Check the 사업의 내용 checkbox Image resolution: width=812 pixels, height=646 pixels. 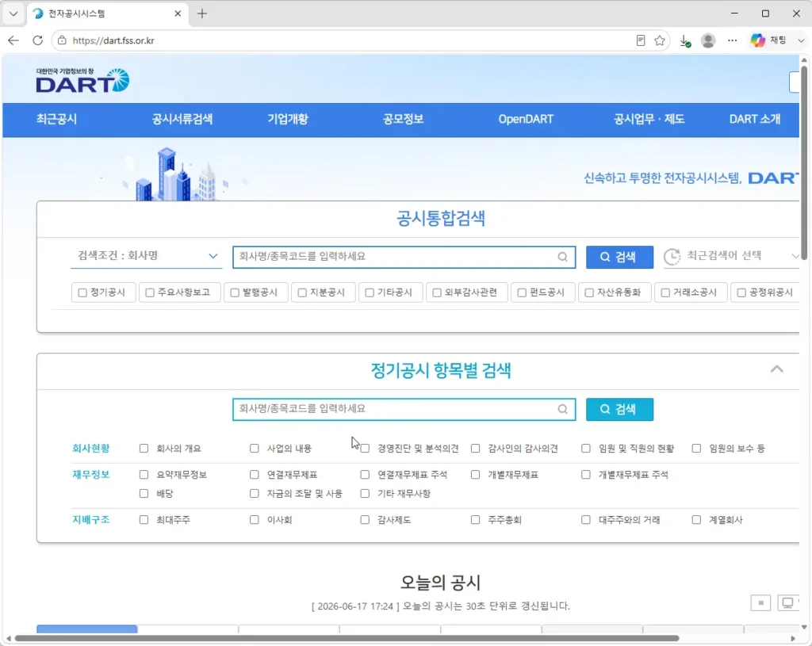pyautogui.click(x=255, y=449)
